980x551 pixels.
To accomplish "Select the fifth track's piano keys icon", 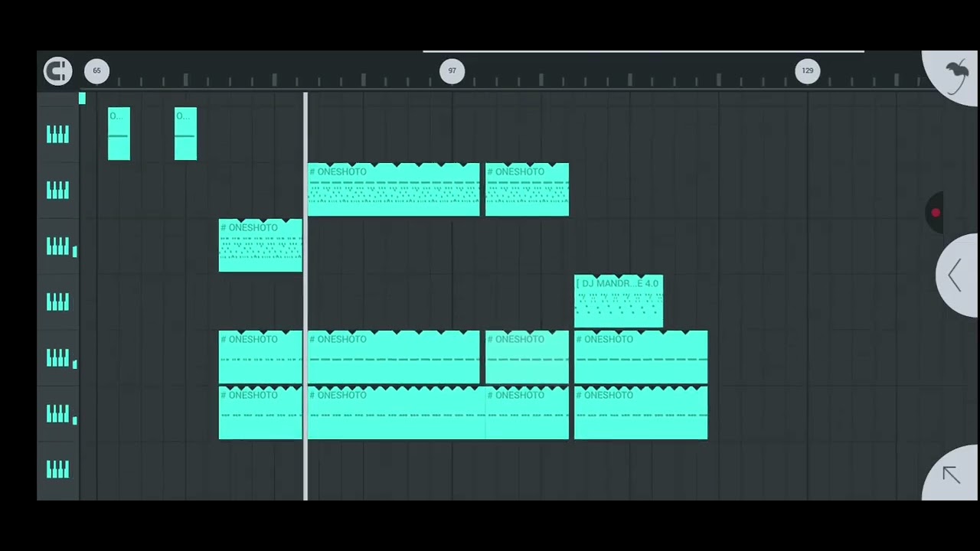I will tap(57, 358).
